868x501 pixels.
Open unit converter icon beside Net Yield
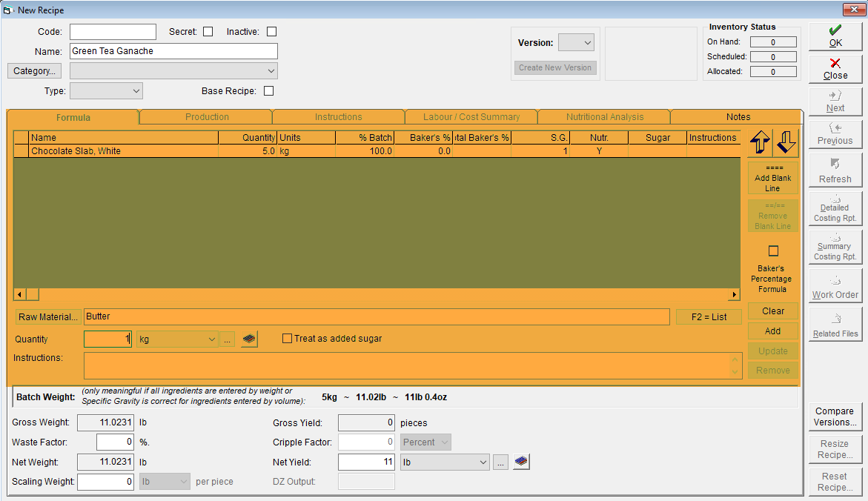tap(521, 462)
